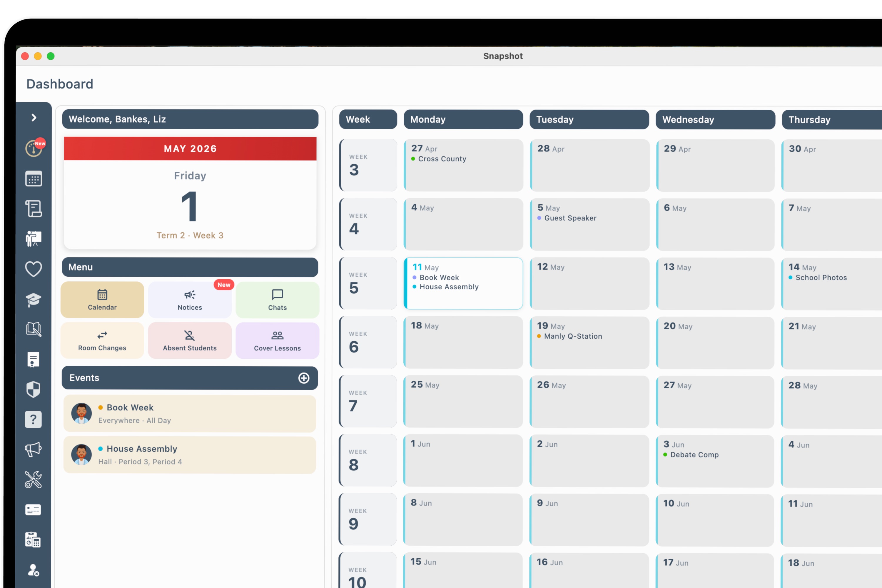Viewport: 882px width, 588px height.
Task: Select the 20 May day cell
Action: (716, 343)
